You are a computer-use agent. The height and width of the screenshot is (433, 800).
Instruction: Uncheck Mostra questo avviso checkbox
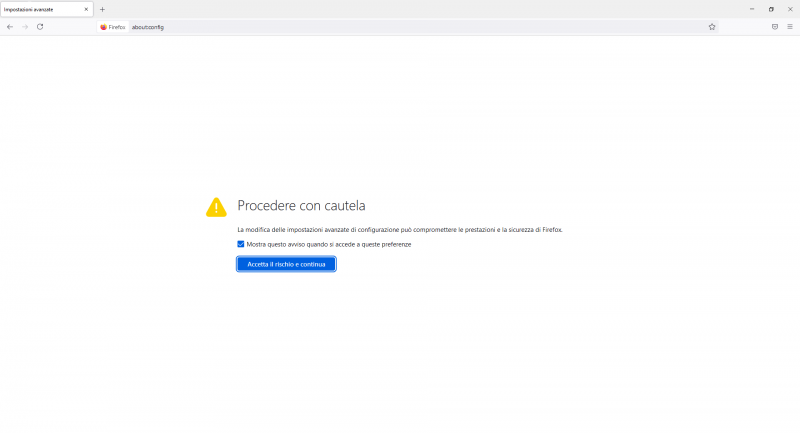click(241, 244)
